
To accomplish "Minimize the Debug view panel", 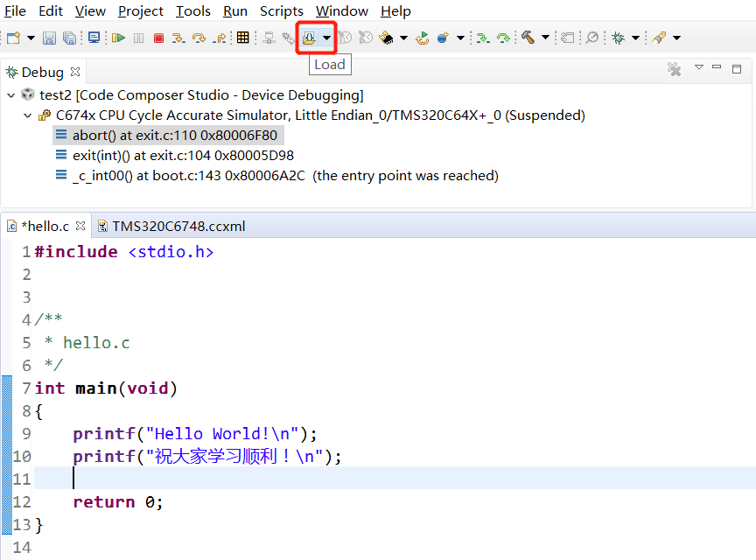I will click(717, 67).
